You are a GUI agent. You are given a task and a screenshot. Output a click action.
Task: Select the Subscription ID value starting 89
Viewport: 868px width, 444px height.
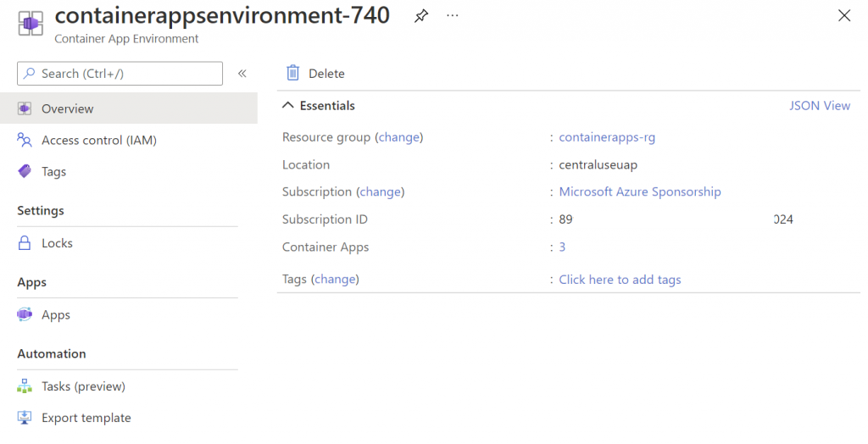tap(676, 219)
